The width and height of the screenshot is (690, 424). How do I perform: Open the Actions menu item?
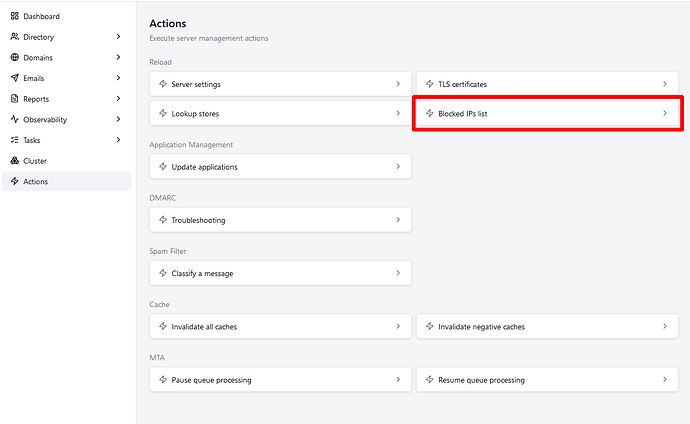tap(66, 181)
